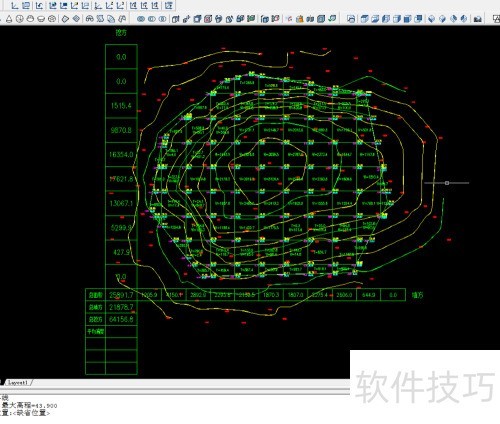The width and height of the screenshot is (500, 424).
Task: Select the Torus surface tool
Action: 52,19
